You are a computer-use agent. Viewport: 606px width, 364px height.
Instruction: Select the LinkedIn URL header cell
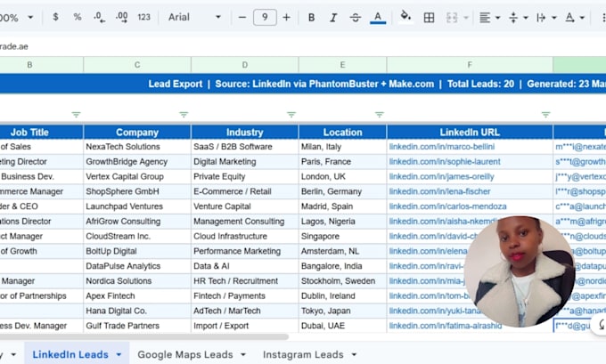470,133
